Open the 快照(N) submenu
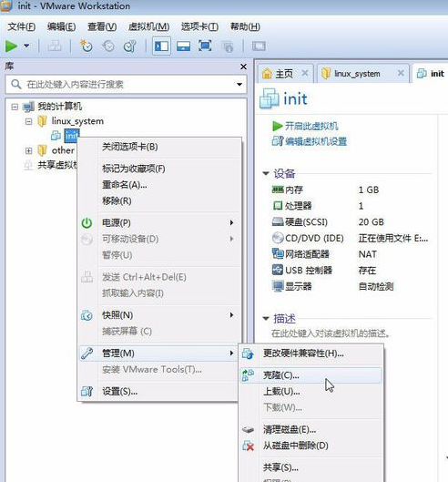448x482 pixels. (159, 315)
